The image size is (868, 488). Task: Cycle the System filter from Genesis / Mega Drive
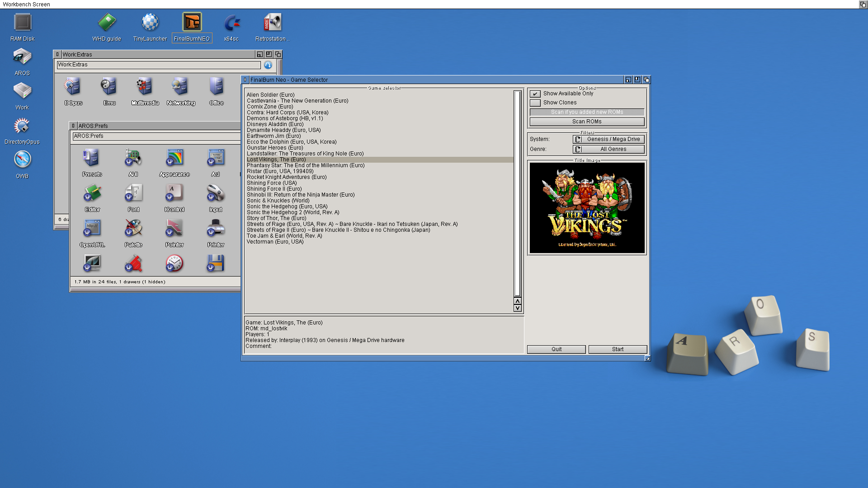pos(609,140)
